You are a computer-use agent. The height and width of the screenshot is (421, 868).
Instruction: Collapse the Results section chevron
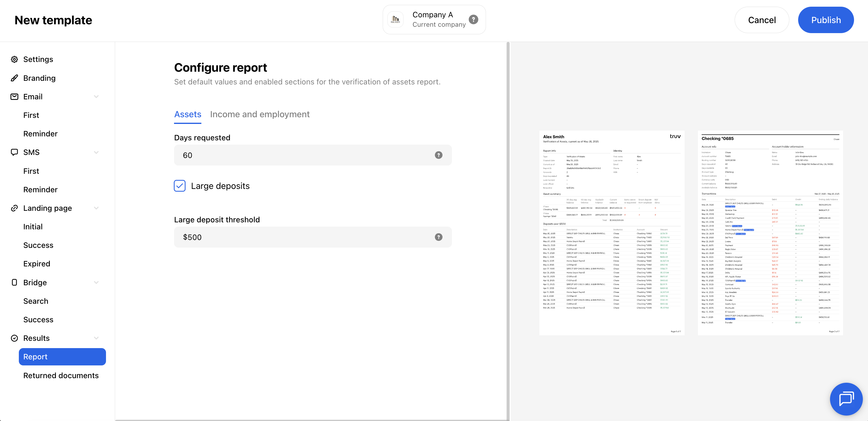click(x=96, y=338)
